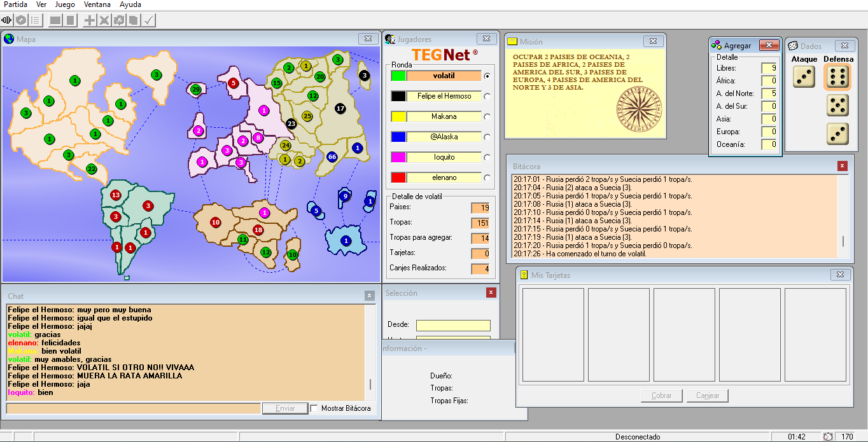Click the black 23 troop token on map
Viewport: 868px width, 442px height.
click(x=291, y=123)
